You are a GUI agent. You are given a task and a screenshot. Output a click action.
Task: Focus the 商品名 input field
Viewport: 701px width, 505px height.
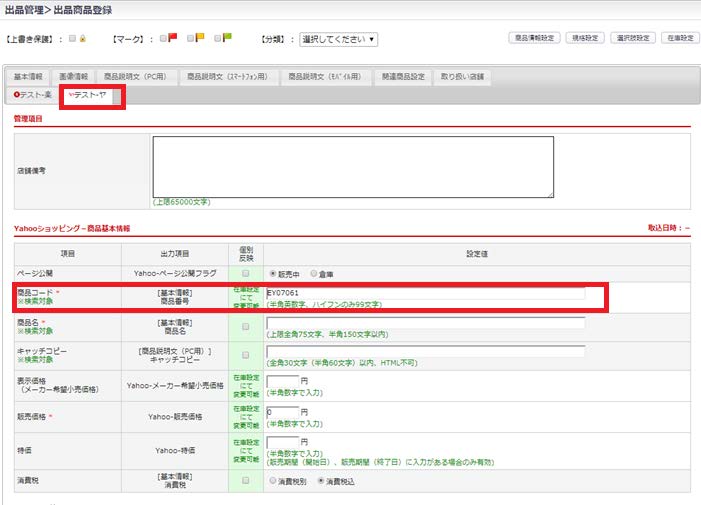tap(425, 323)
